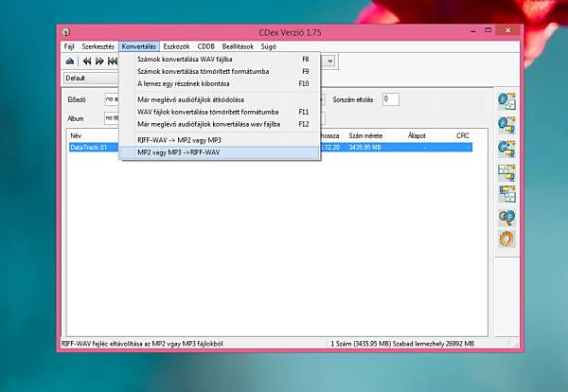Image resolution: width=568 pixels, height=392 pixels.
Task: Open the Súgó menu
Action: pos(269,46)
